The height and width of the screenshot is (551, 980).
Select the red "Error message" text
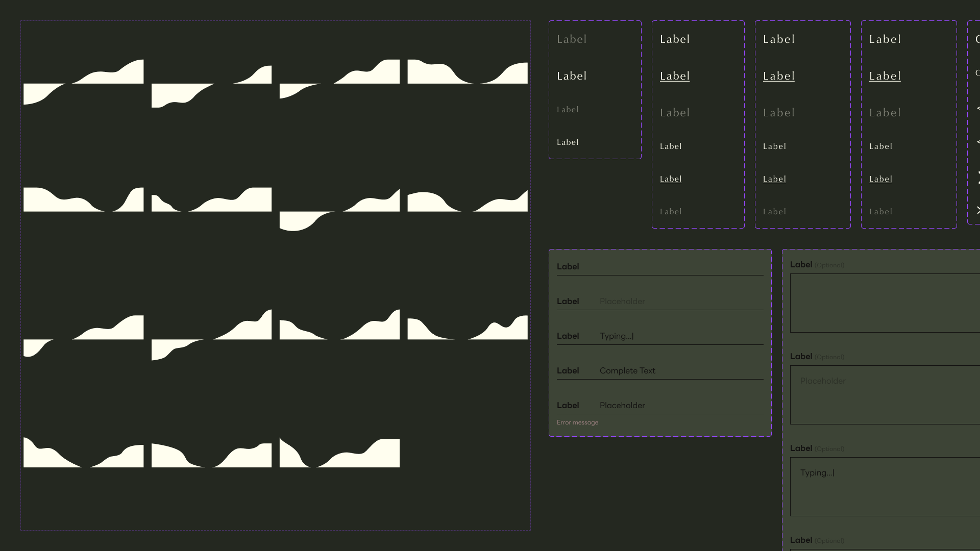[x=577, y=422]
